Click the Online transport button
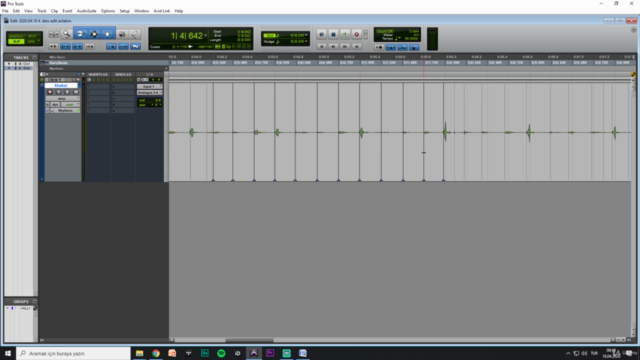The height and width of the screenshot is (360, 640). point(321,35)
